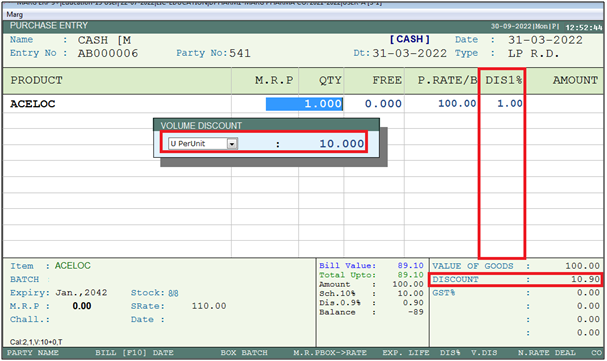Click the Total Upto 89.10 value
The width and height of the screenshot is (607, 361).
coord(410,275)
